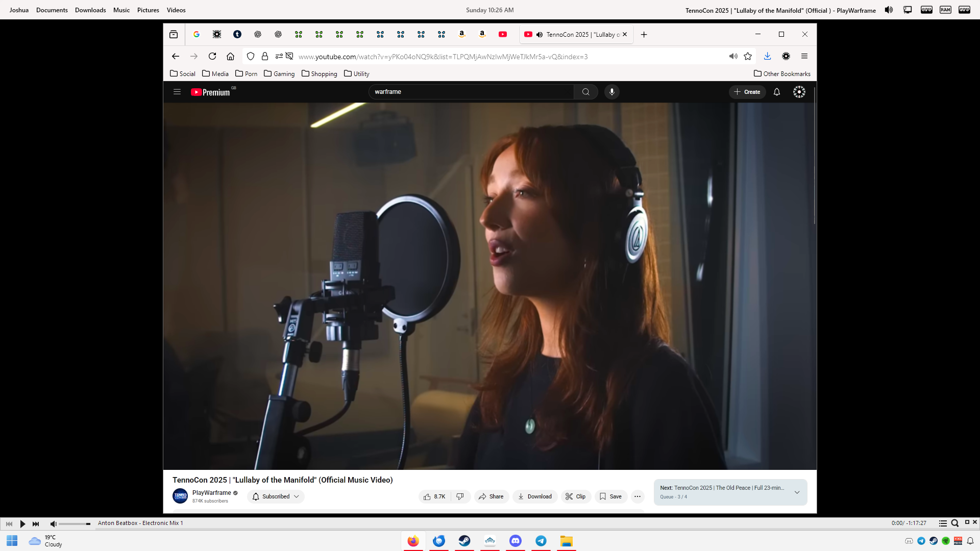The image size is (980, 551).
Task: Open the Music top bar shortcut
Action: tap(121, 10)
